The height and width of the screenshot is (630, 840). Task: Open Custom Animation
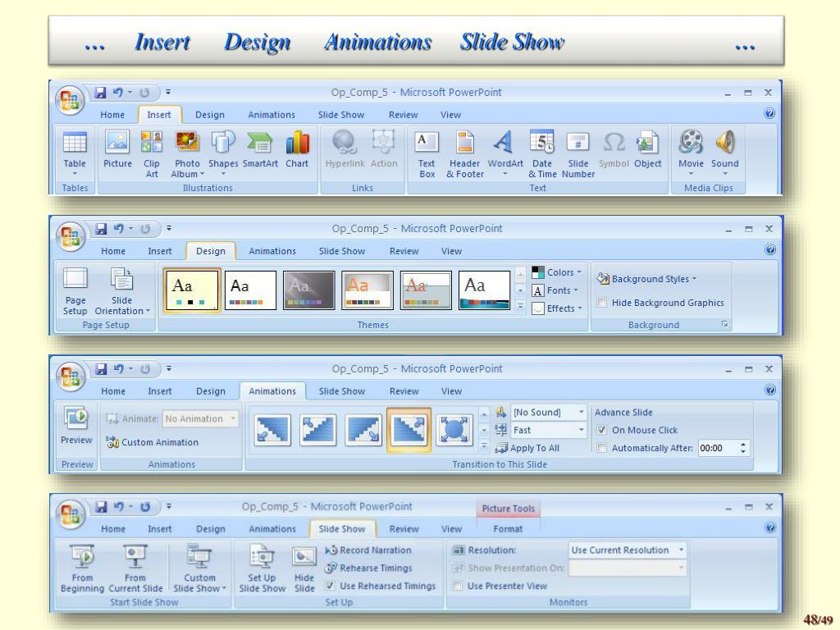tap(152, 442)
